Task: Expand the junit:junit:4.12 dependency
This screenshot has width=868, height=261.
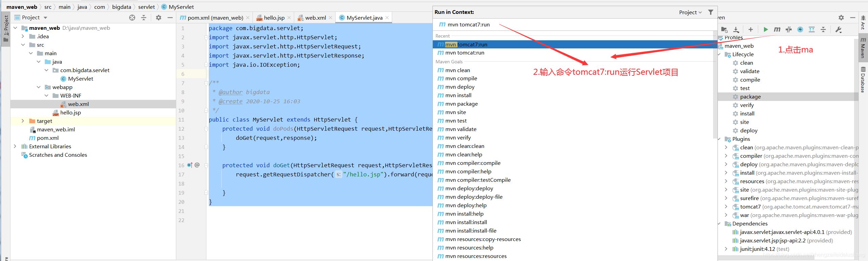Action: click(726, 249)
